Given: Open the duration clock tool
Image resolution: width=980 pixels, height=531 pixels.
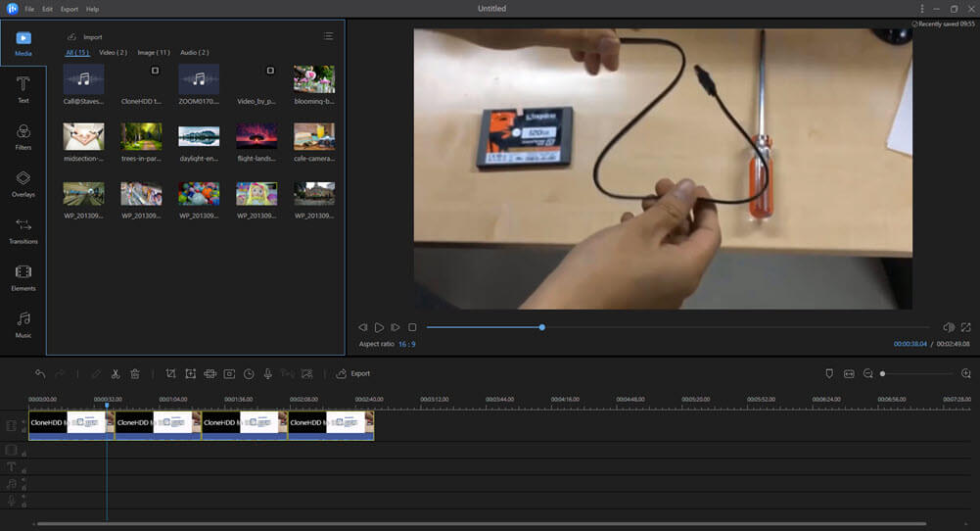Looking at the screenshot, I should point(249,373).
